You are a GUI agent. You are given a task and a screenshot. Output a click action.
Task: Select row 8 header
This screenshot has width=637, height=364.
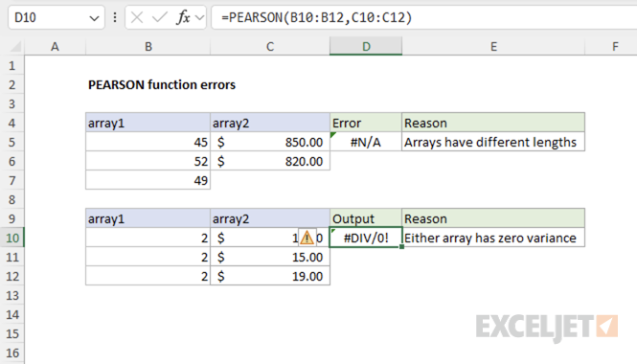12,199
